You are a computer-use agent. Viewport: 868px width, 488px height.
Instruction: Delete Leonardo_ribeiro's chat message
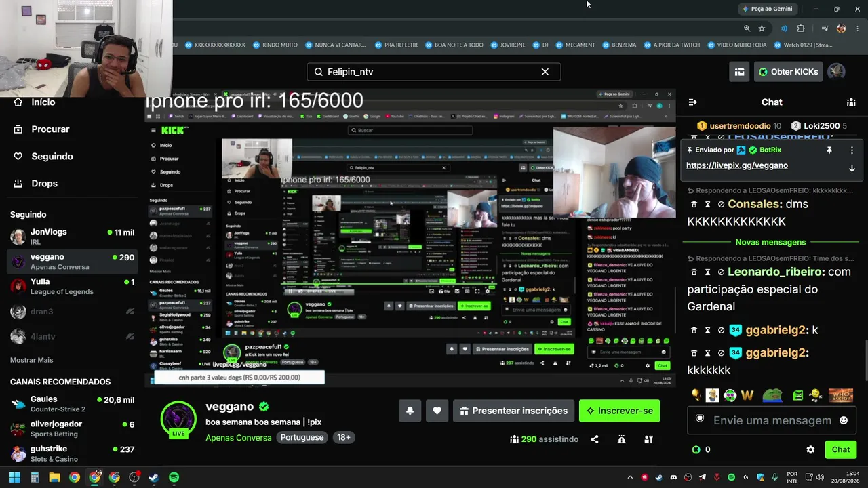pos(694,272)
